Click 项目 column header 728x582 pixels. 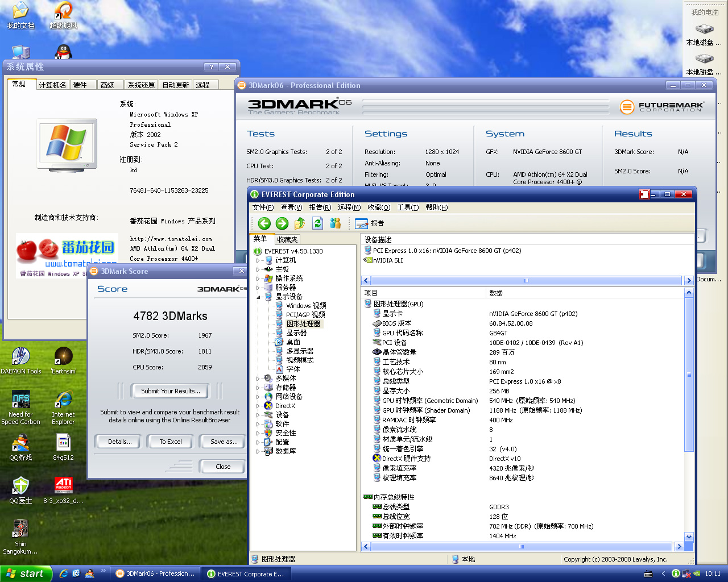pos(424,293)
